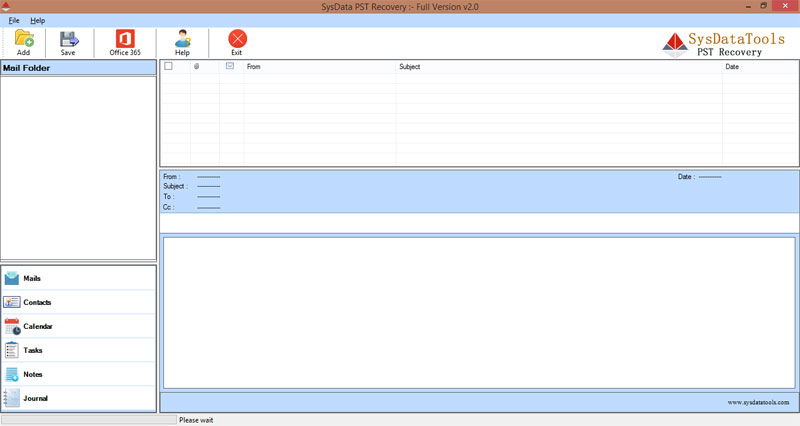Minimize the SysData PST Recovery window

point(748,6)
